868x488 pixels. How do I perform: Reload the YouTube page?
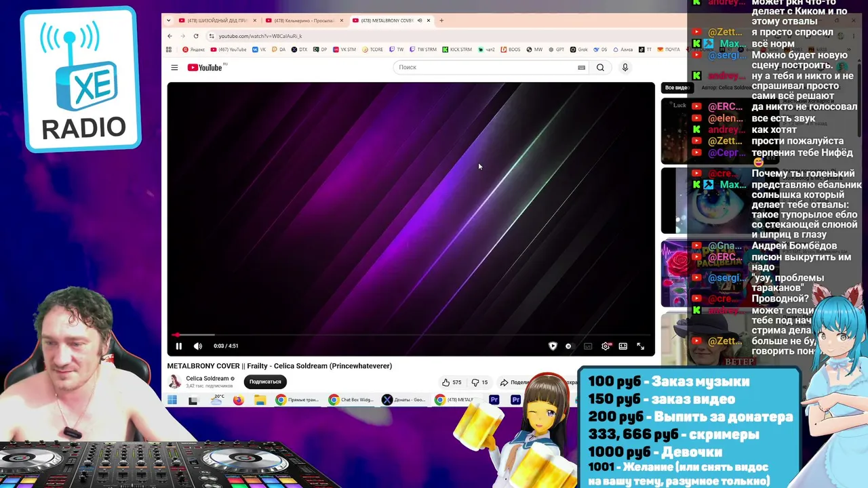[196, 36]
